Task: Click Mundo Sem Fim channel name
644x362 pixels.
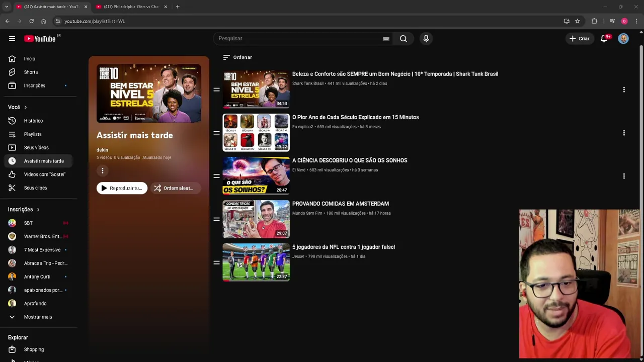Action: pos(307,213)
